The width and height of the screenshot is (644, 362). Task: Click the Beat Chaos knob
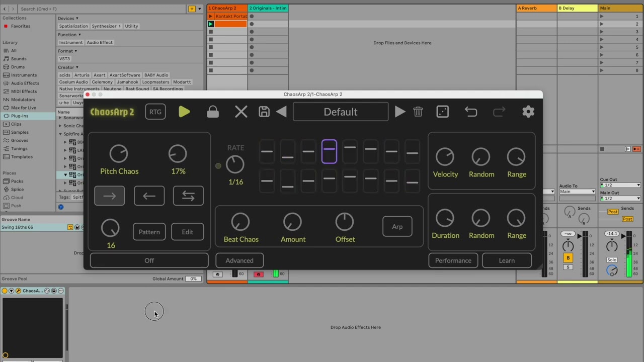[x=240, y=222]
